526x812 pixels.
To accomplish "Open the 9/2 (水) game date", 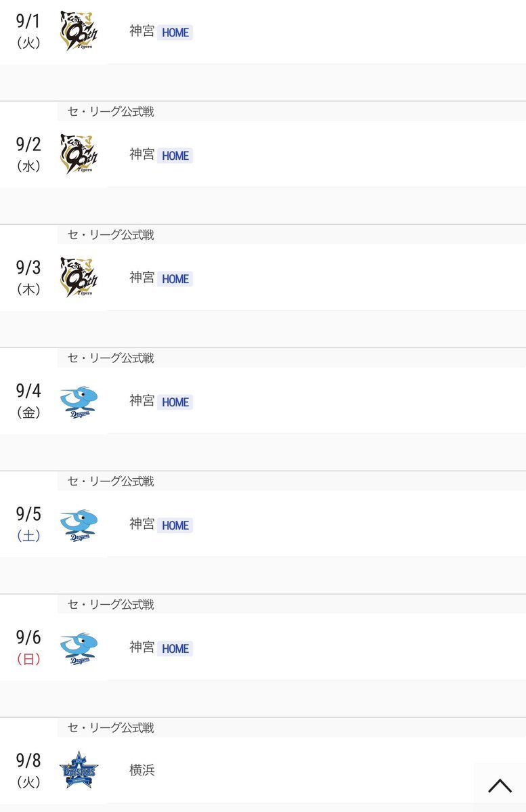I will 28,154.
